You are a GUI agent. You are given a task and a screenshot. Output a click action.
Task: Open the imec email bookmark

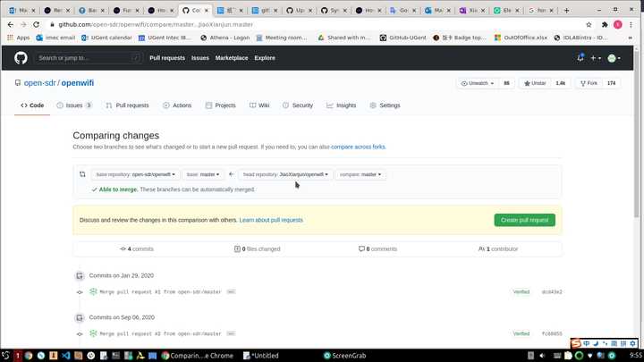(55, 38)
